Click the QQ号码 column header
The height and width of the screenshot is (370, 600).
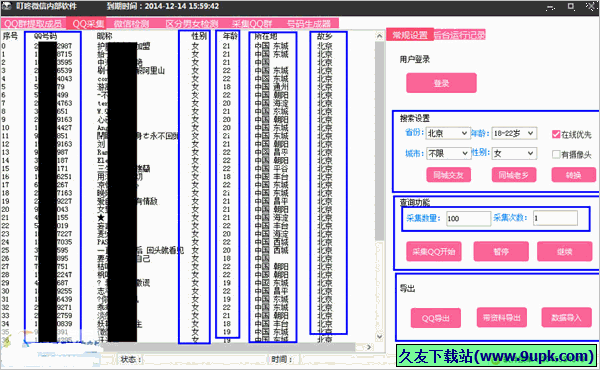point(45,36)
